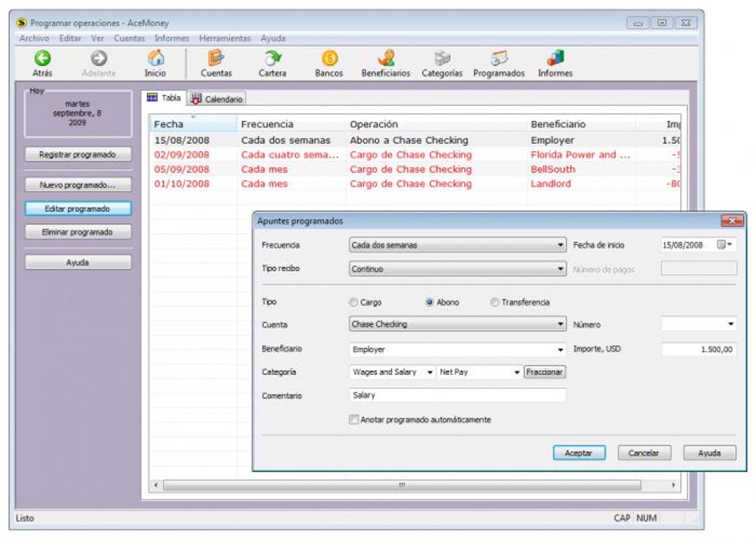756x540 pixels.
Task: Click the 01/10/2008 date cell
Action: [x=182, y=184]
